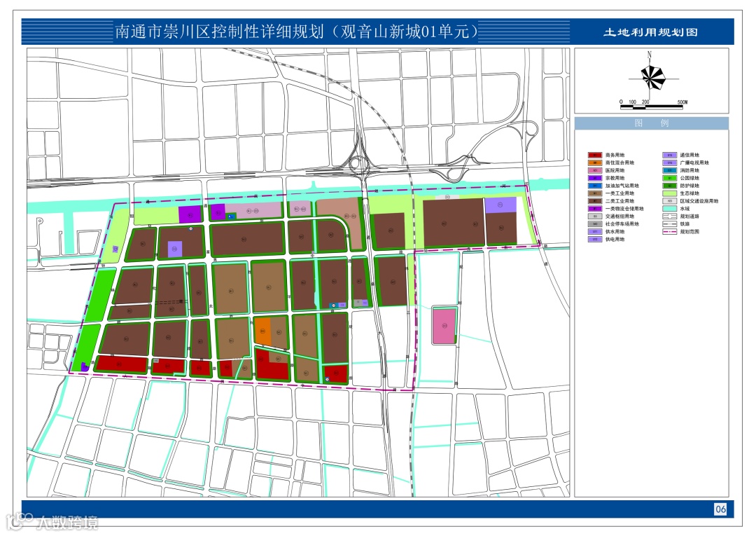756x536 pixels.
Task: Click the 一类工业用地 legend label
Action: (619, 193)
